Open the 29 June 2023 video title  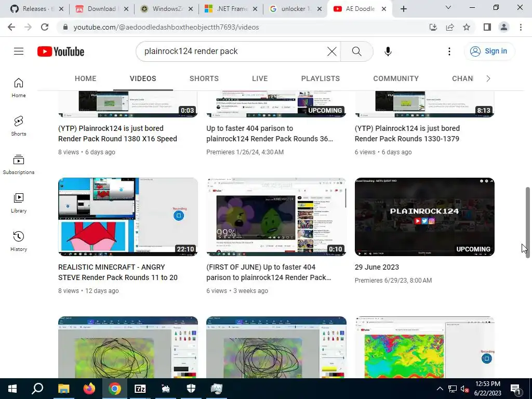[377, 267]
